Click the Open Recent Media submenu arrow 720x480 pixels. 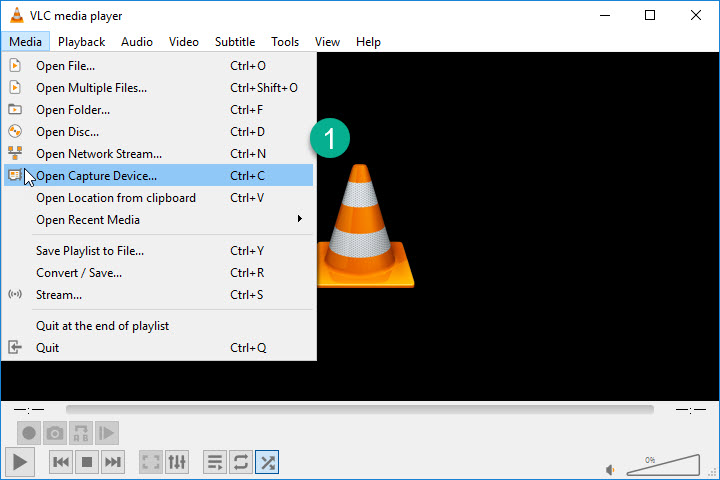[x=299, y=219]
